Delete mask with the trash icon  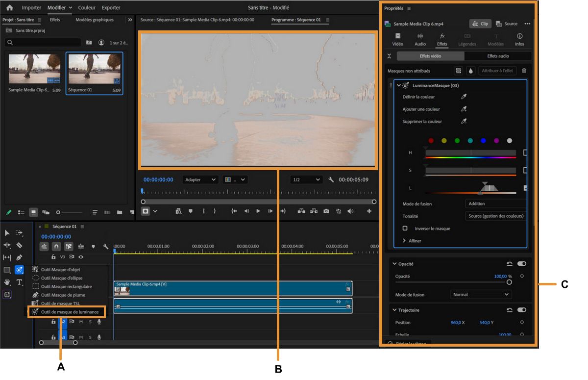[524, 71]
